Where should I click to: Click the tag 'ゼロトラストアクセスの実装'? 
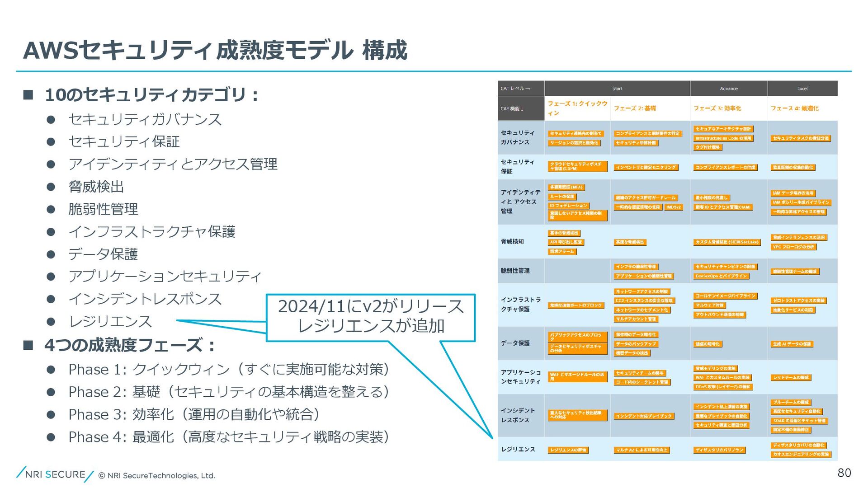pyautogui.click(x=799, y=301)
